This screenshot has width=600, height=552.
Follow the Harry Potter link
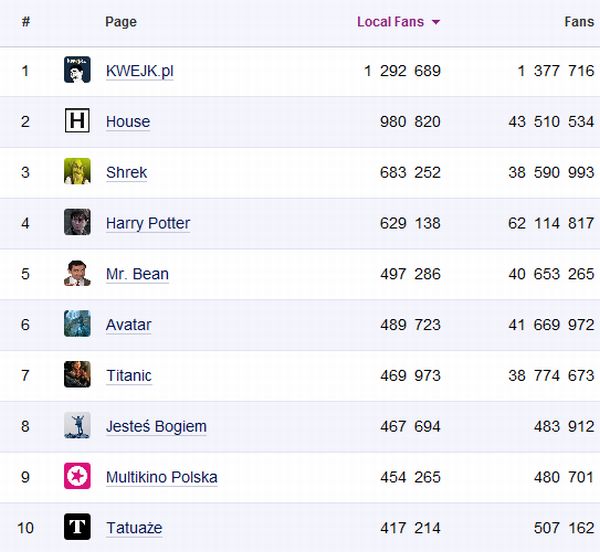tap(148, 223)
